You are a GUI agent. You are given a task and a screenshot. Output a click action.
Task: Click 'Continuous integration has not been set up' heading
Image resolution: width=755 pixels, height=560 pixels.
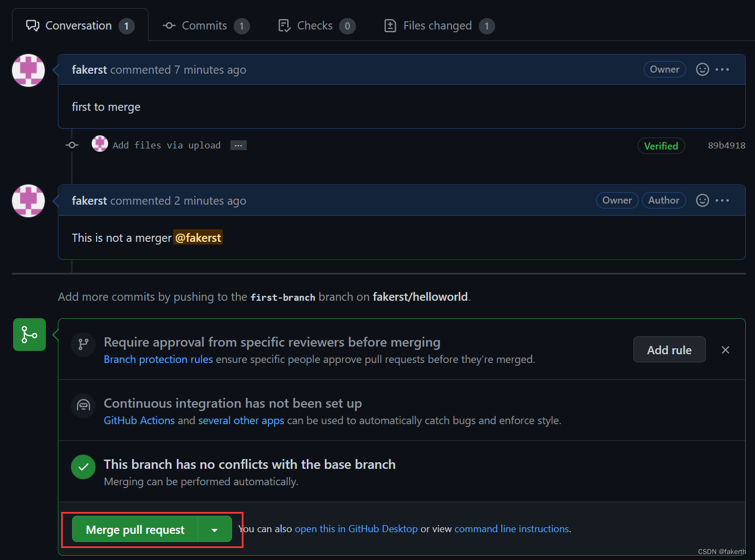click(233, 403)
